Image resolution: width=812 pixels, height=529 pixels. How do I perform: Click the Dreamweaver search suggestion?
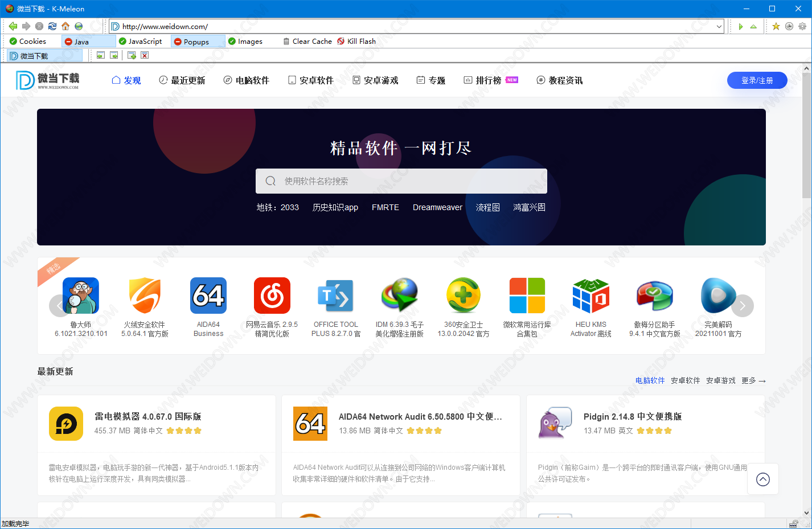[437, 207]
